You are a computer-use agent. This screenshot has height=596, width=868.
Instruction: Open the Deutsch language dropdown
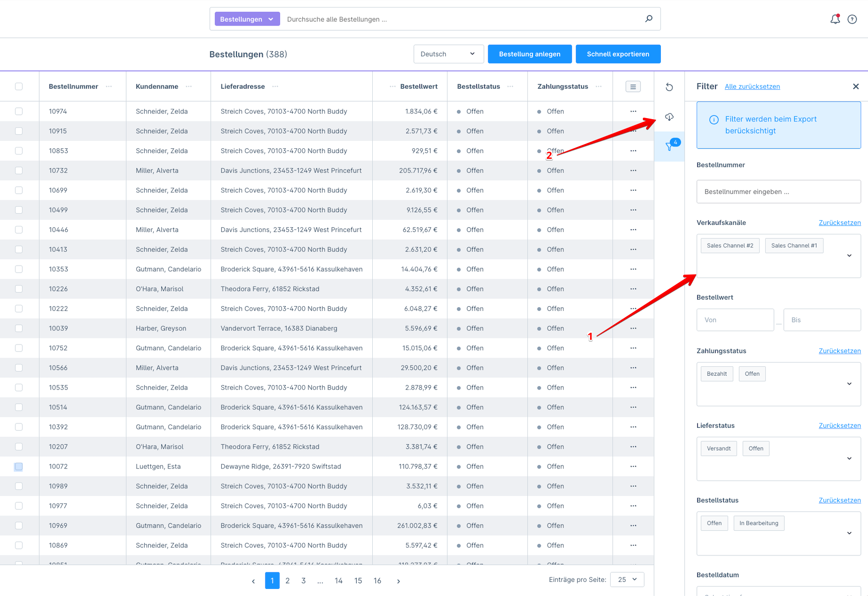point(447,54)
